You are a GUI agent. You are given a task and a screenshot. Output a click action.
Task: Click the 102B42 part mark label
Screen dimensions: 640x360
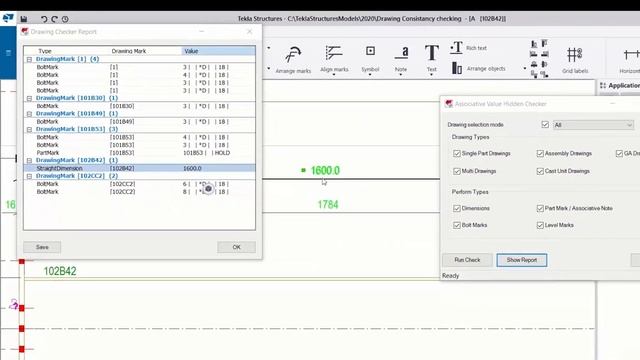[x=60, y=271]
